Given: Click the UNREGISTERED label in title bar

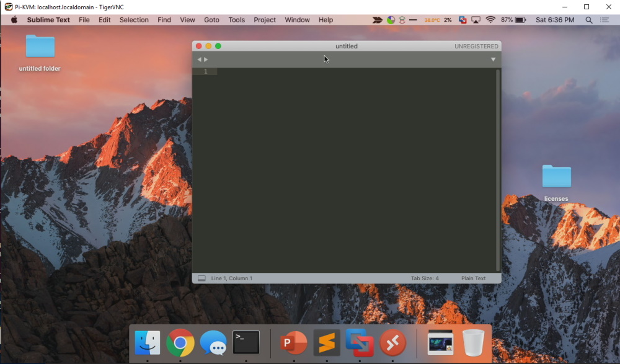Looking at the screenshot, I should click(476, 47).
